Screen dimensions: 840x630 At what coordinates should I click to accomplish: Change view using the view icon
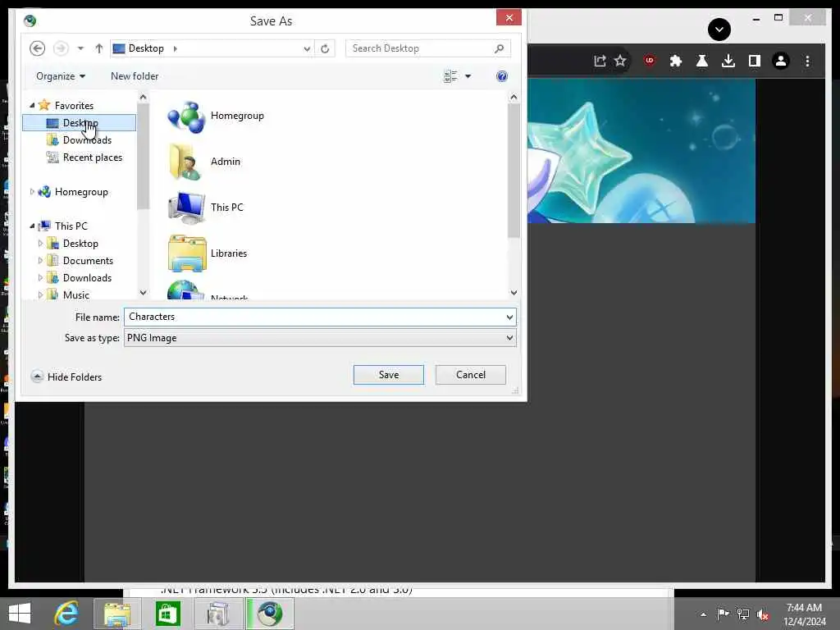(450, 76)
